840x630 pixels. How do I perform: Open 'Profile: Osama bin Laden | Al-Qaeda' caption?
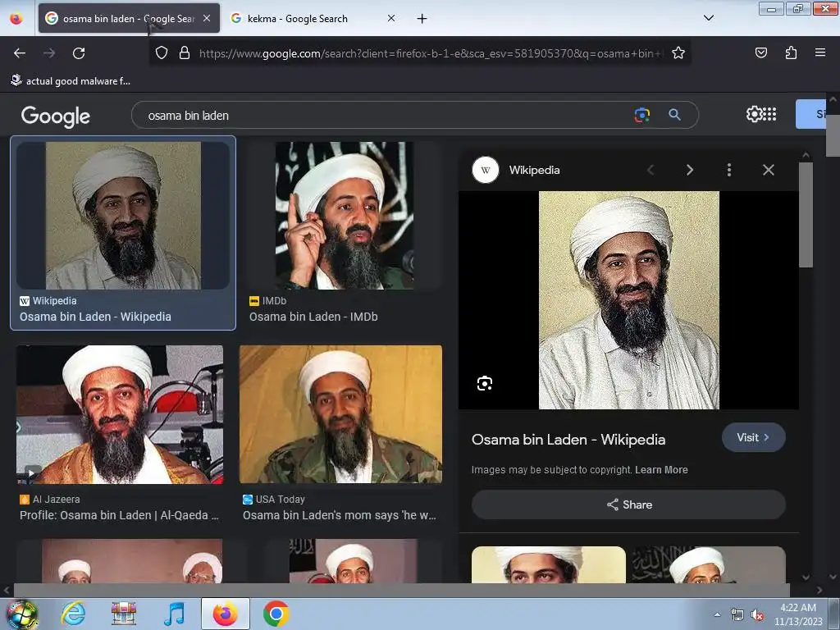pyautogui.click(x=119, y=515)
